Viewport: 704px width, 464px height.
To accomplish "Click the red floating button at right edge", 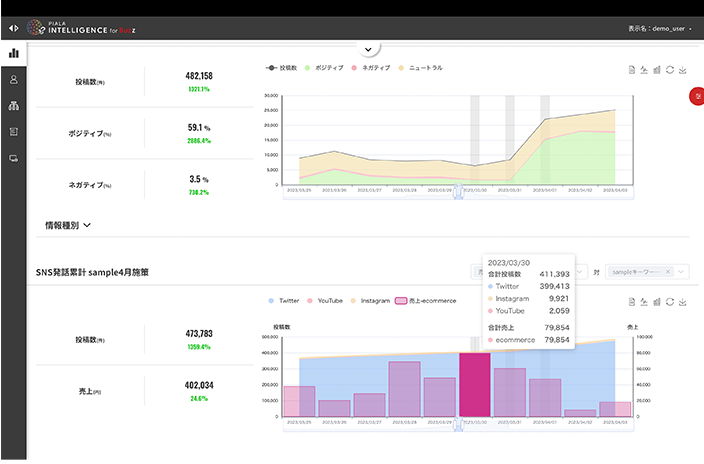I will tap(697, 95).
